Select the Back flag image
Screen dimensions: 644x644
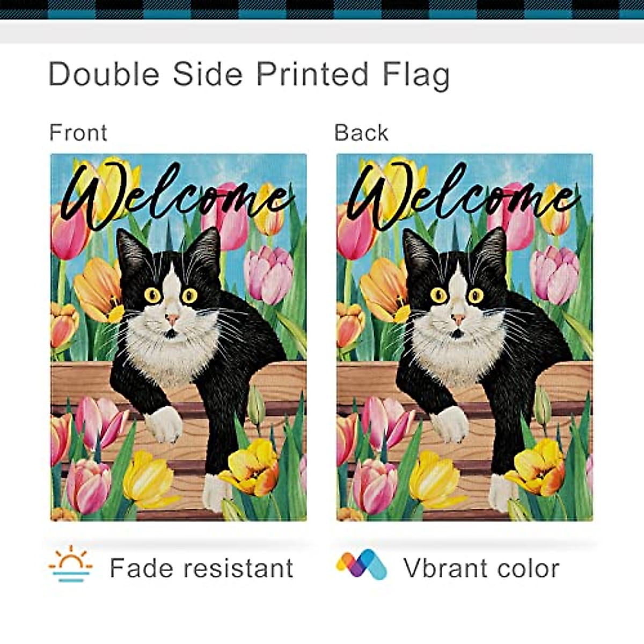tap(464, 337)
